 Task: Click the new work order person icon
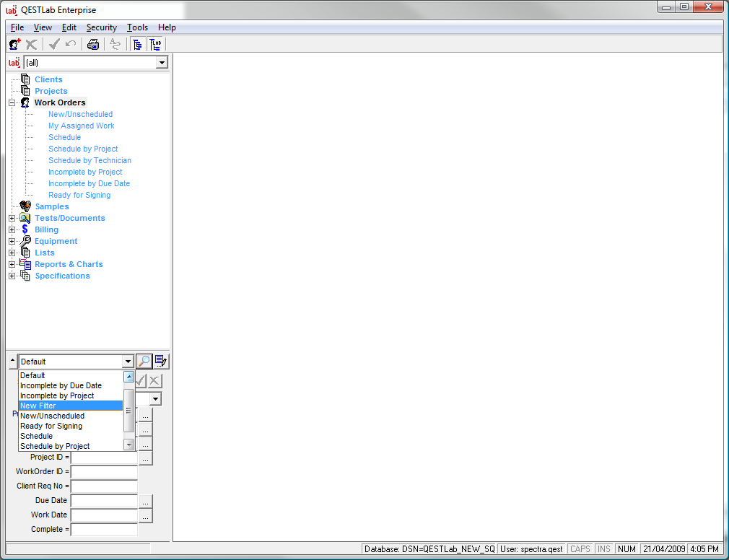click(x=14, y=45)
